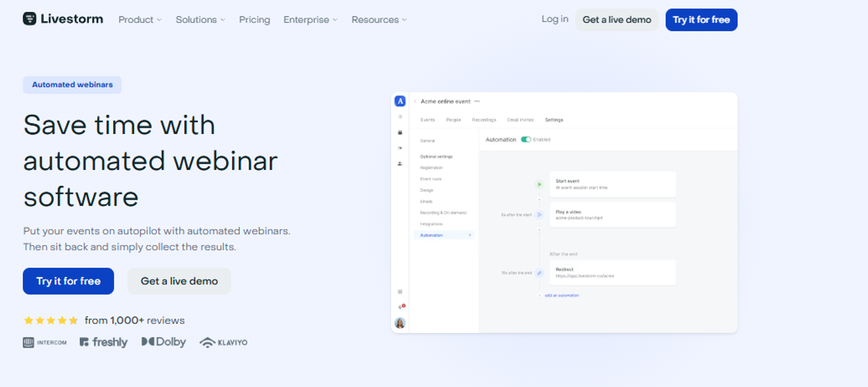Select the Start event automation card
Screen dimensions: 868x387
613,184
